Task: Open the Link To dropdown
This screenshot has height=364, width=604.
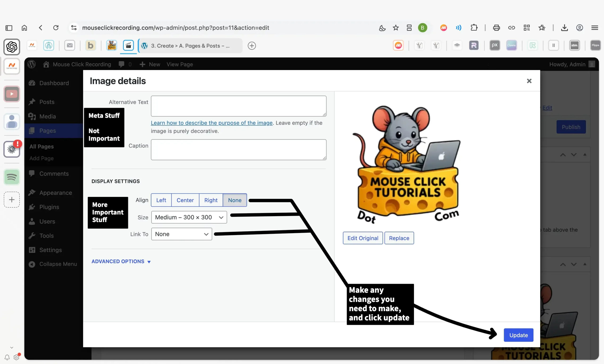Action: point(181,234)
